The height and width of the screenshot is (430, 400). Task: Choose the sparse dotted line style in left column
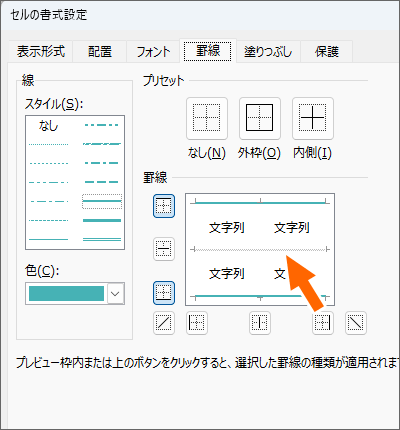click(x=49, y=163)
